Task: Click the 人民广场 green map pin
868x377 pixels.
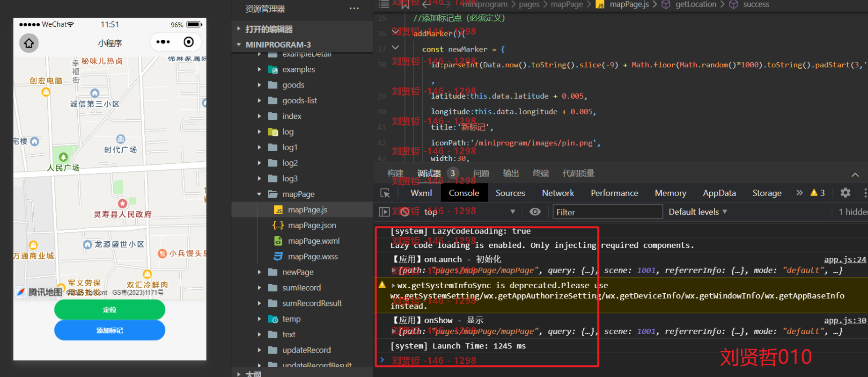Action: pos(63,157)
